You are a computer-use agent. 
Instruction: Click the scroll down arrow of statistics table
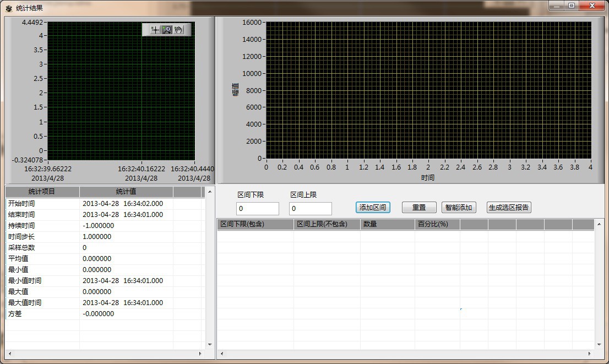point(210,345)
